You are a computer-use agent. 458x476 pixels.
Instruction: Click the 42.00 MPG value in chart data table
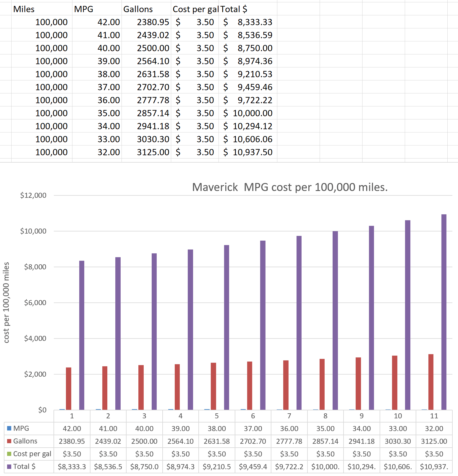[x=72, y=428]
